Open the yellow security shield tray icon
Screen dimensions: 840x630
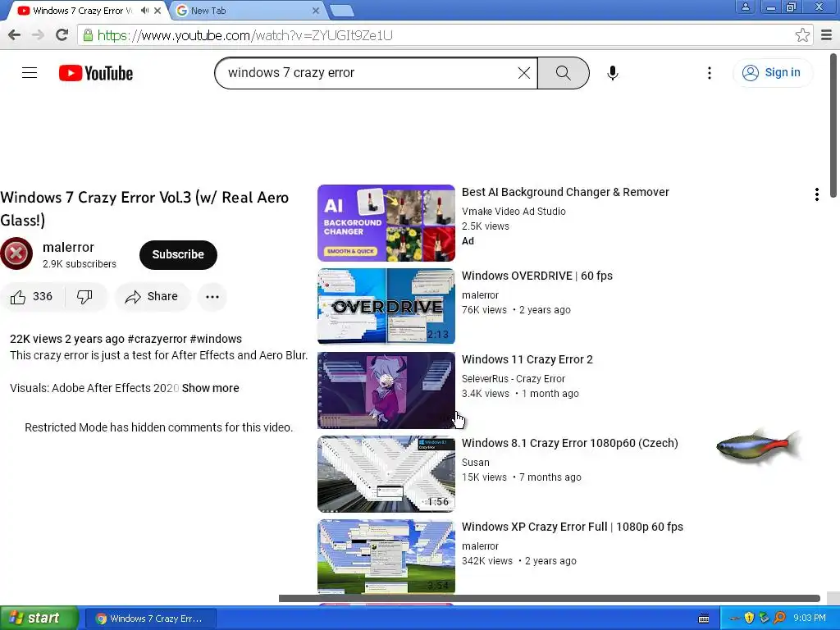[x=749, y=619]
